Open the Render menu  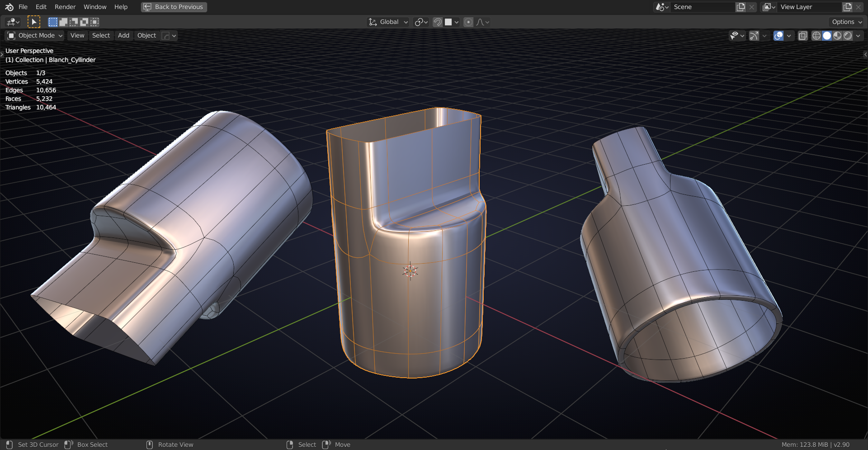[x=65, y=7]
